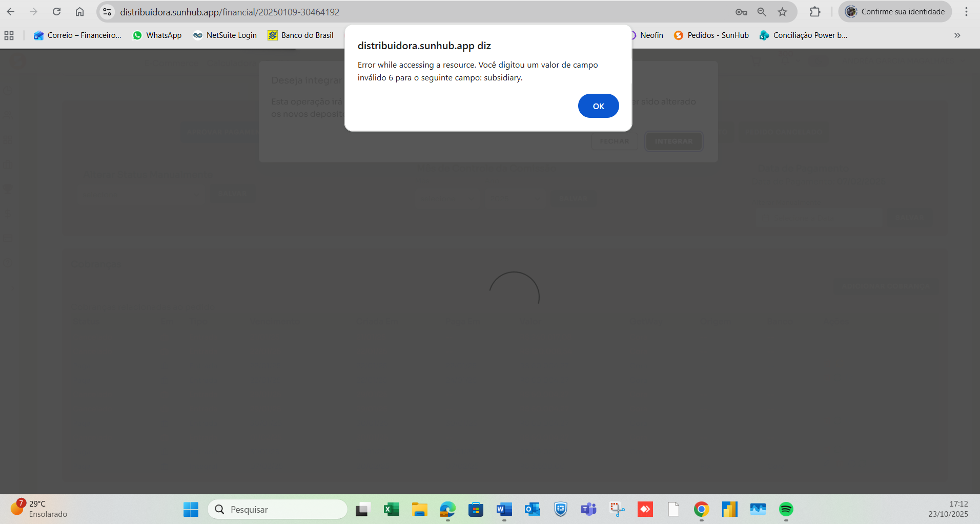Click the Confirme sua identidade profile button
Screen dimensions: 980x524
pos(895,12)
